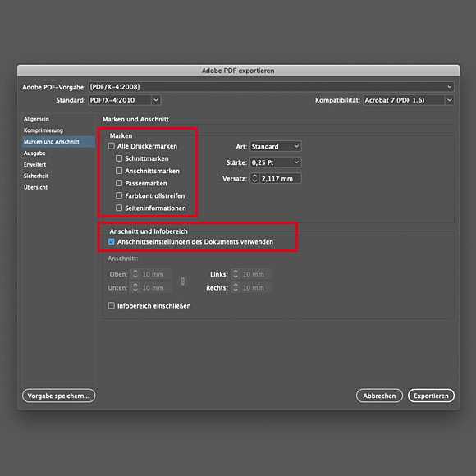Uncheck Anschnittseinstellungen des Dokuments verwenden
The height and width of the screenshot is (476, 476).
click(112, 241)
